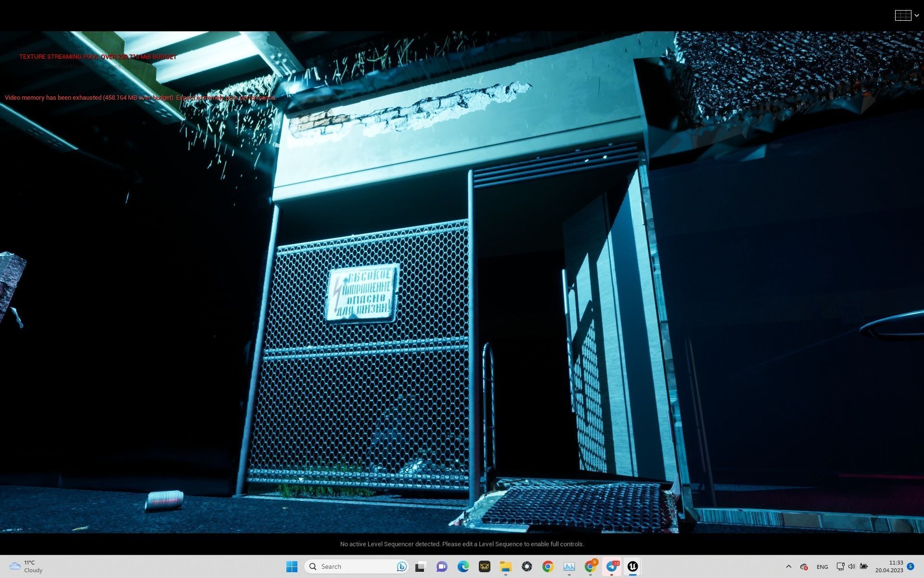Open the Windows Start menu

(x=292, y=566)
